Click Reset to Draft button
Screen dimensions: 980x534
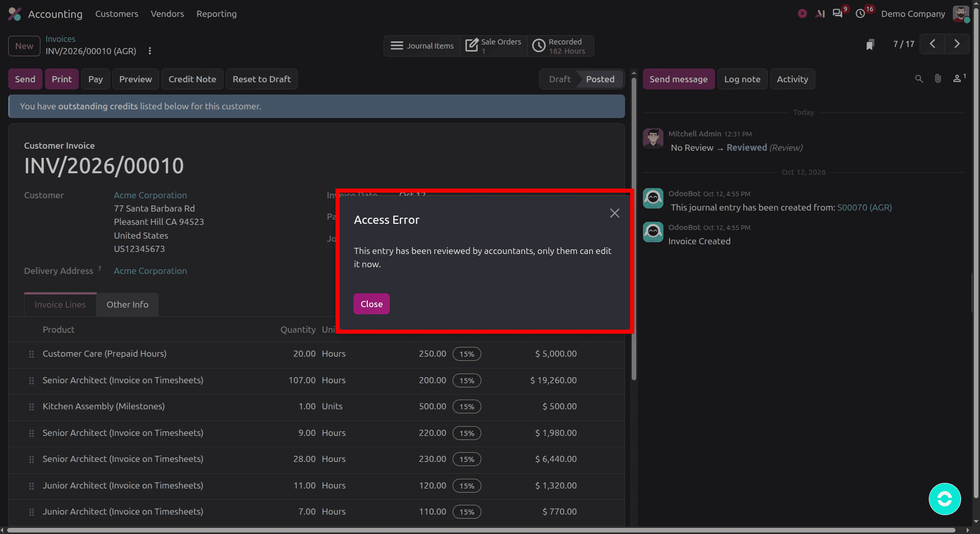[x=262, y=79]
